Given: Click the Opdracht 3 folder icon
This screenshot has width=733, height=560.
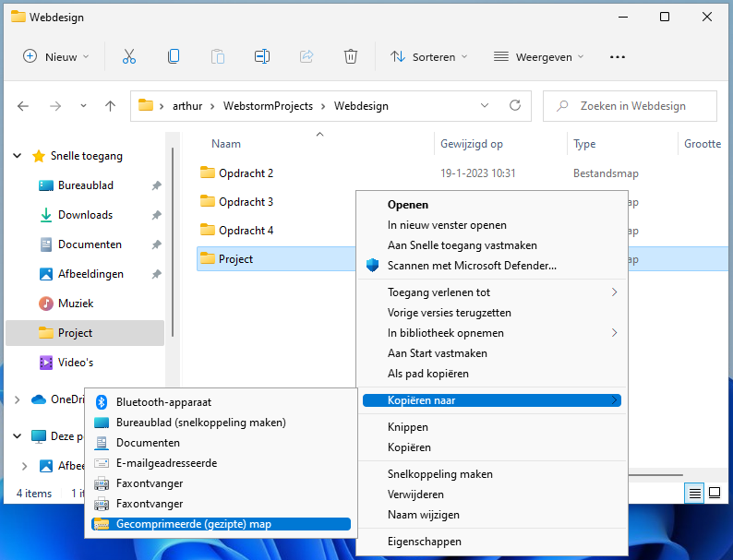Looking at the screenshot, I should click(207, 201).
